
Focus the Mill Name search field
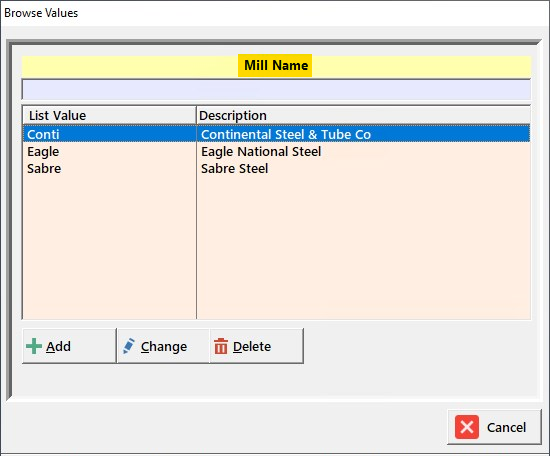[276, 89]
